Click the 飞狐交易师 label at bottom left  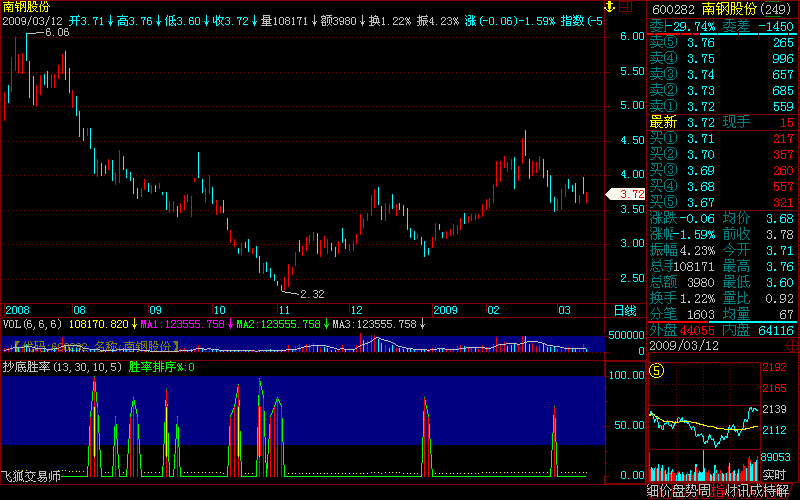pyautogui.click(x=31, y=477)
